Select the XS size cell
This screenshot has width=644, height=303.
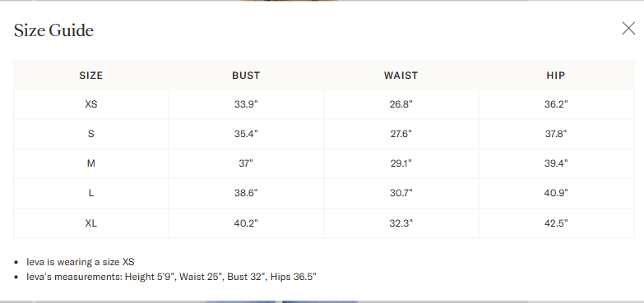(91, 104)
